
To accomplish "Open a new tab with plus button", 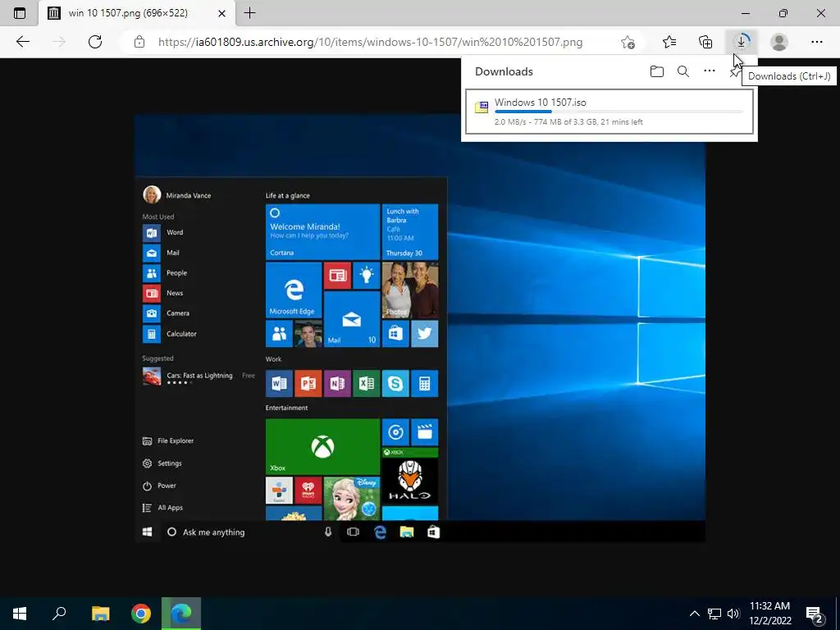I will pos(249,13).
